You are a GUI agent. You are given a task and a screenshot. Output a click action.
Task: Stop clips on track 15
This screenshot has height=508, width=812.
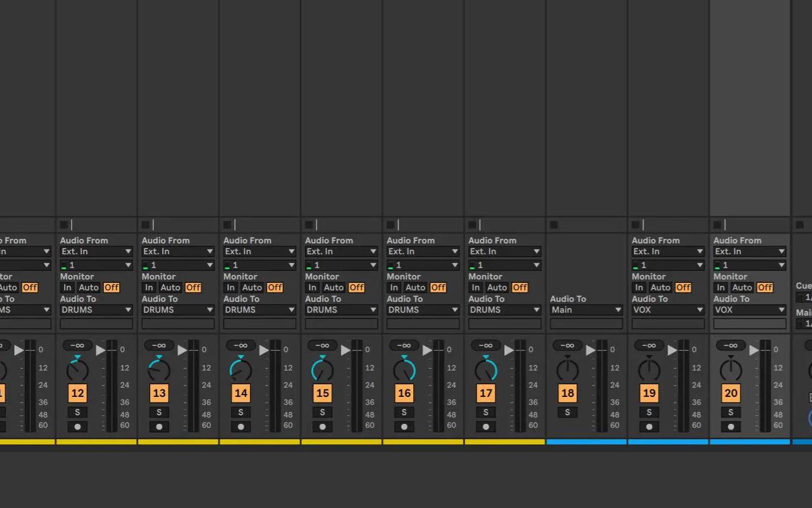309,225
